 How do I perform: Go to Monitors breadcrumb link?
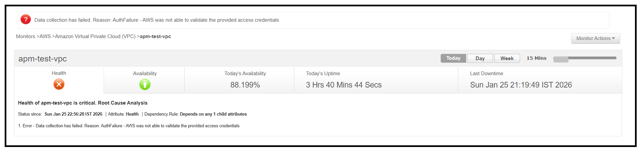pos(25,36)
